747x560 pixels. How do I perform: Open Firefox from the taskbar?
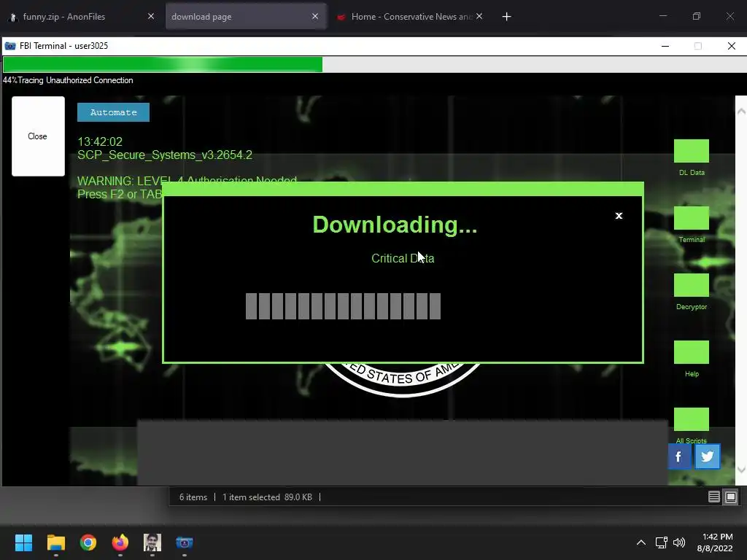point(120,542)
